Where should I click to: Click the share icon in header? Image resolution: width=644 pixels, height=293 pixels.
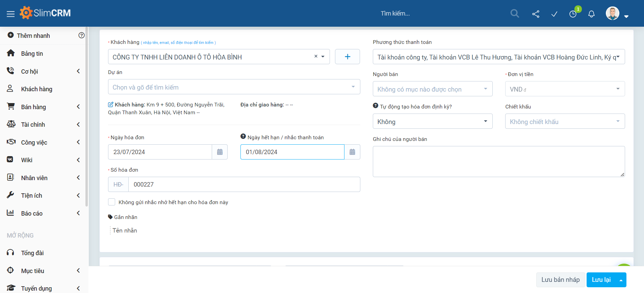tap(536, 14)
